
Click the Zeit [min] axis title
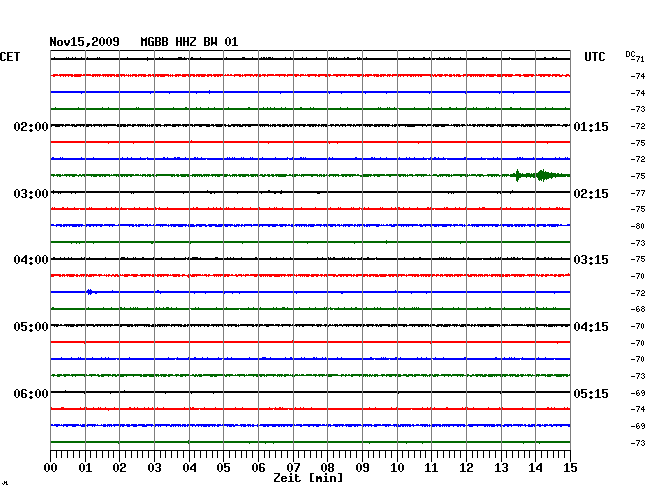[x=308, y=478]
